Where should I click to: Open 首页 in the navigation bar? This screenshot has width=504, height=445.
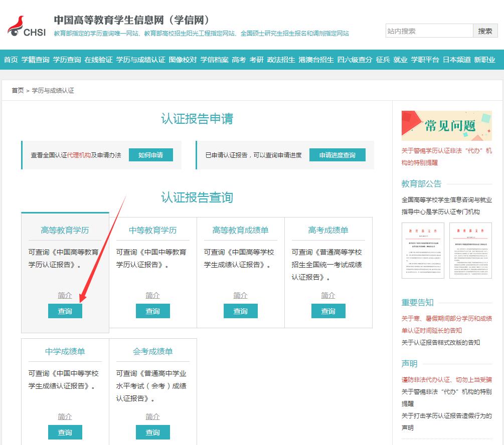[11, 60]
